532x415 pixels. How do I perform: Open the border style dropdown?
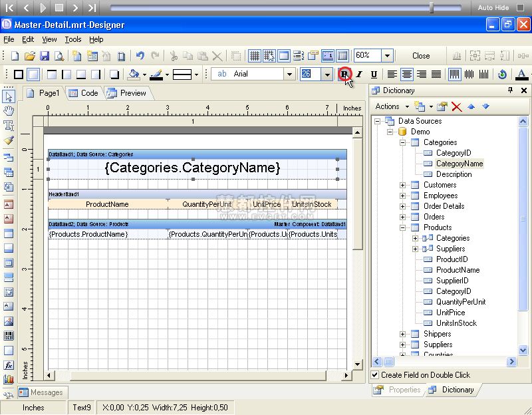(196, 74)
